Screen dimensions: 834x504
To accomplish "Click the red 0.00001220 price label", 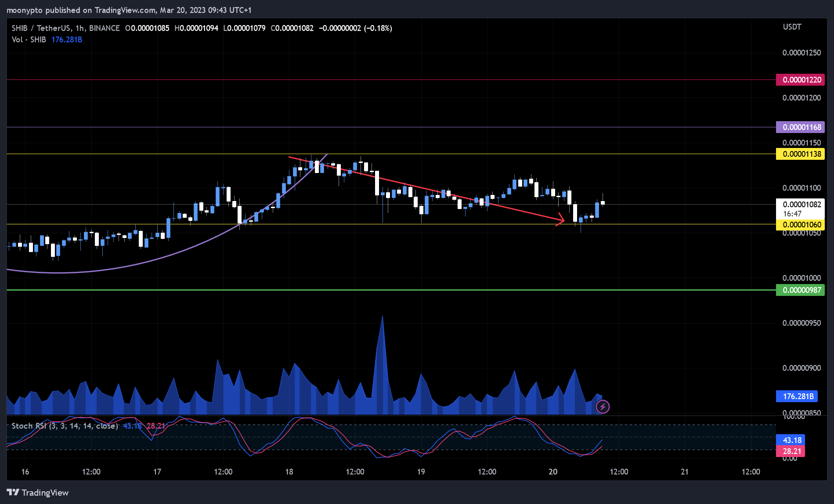I will pyautogui.click(x=801, y=80).
